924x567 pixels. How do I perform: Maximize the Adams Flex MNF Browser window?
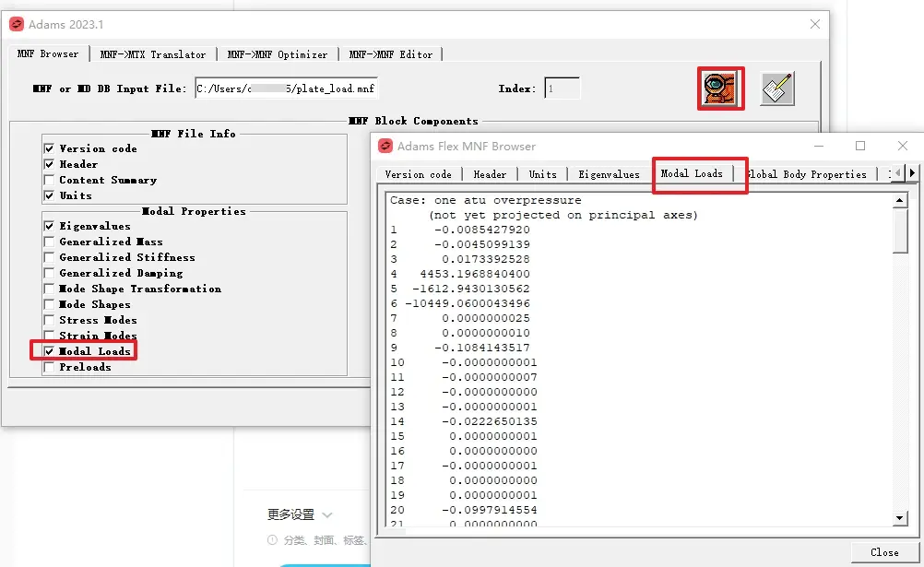click(860, 146)
